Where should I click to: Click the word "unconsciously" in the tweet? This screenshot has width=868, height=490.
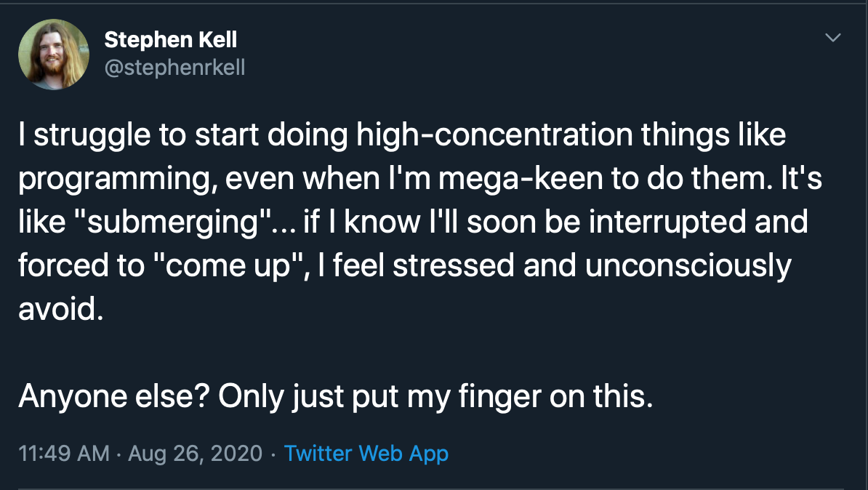(688, 266)
